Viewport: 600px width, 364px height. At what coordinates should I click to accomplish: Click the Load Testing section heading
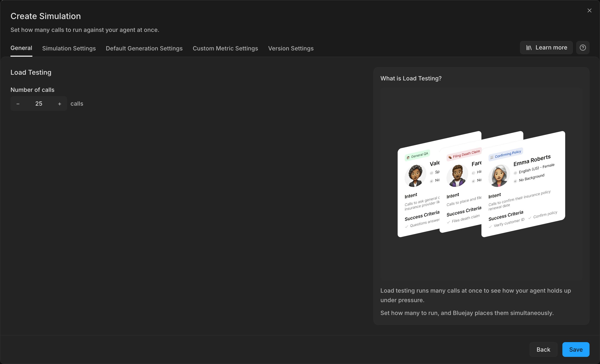tap(31, 72)
